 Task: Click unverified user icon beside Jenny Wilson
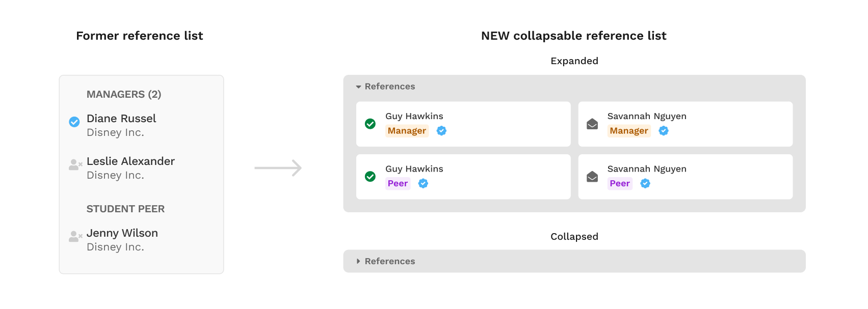click(75, 236)
